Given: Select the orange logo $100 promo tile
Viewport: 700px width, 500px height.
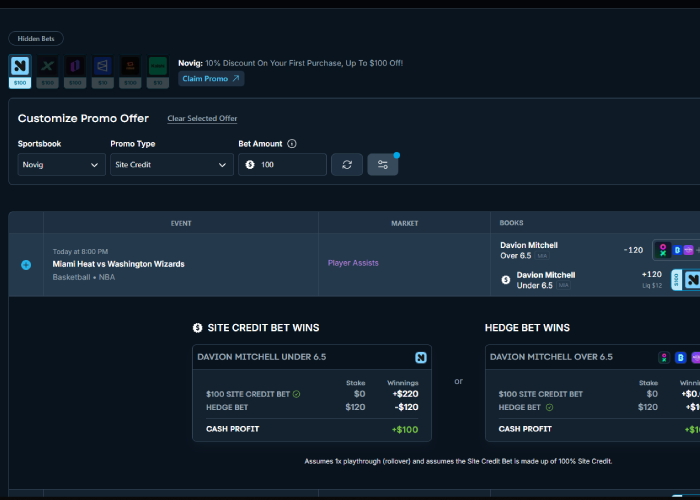Looking at the screenshot, I should [130, 71].
